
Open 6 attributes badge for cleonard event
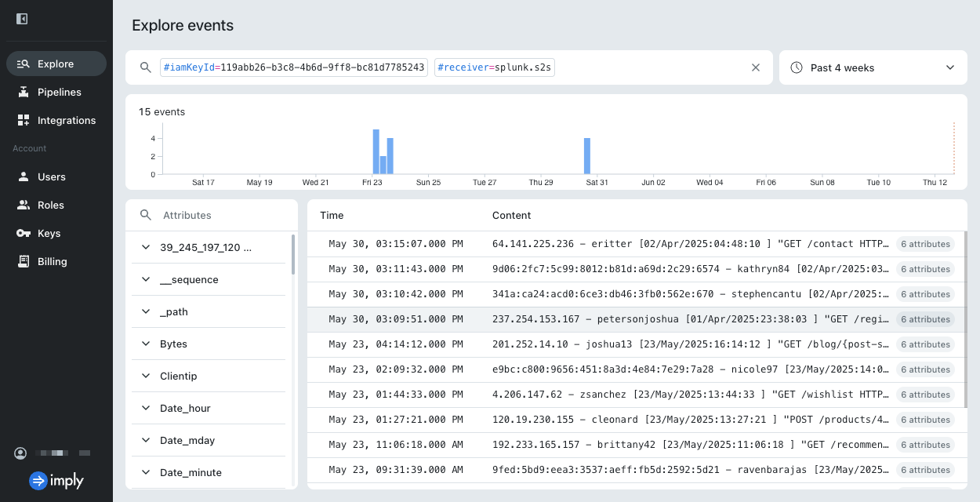(x=925, y=420)
